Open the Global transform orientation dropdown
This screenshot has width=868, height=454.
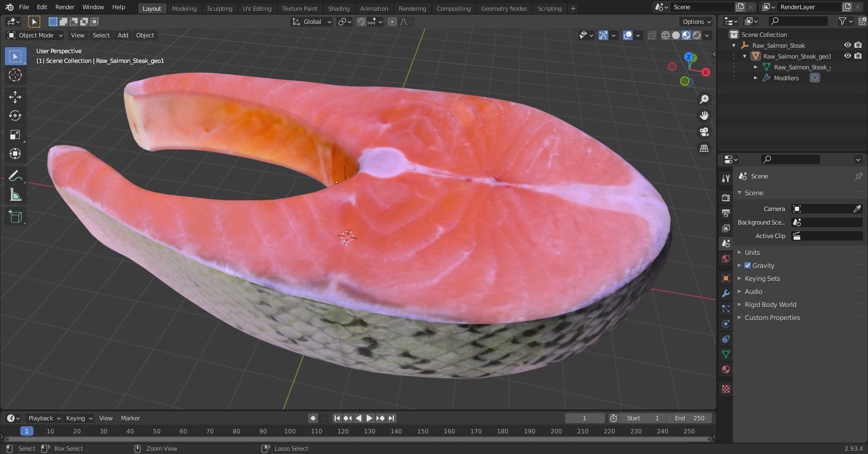[312, 22]
